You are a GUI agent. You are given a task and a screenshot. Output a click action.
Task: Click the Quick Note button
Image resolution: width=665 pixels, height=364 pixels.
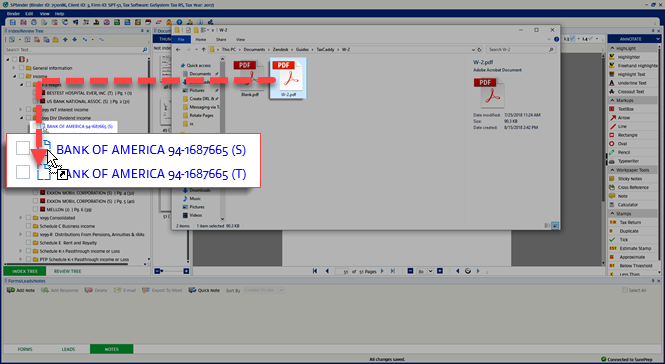[x=204, y=290]
